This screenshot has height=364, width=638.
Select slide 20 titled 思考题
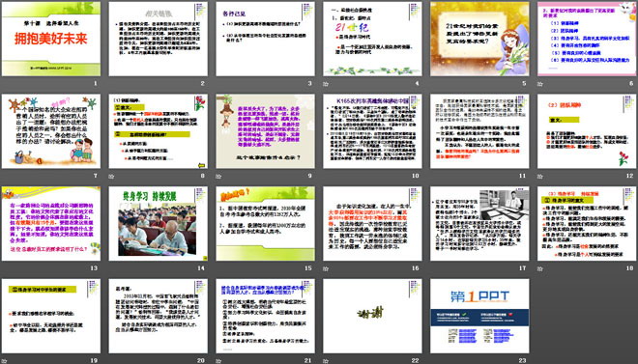point(159,316)
